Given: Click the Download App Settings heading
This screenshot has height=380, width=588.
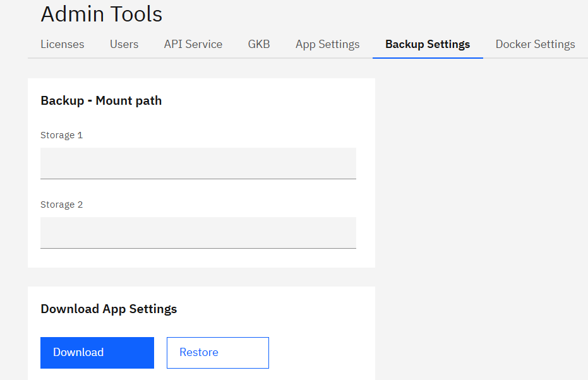Looking at the screenshot, I should (109, 309).
